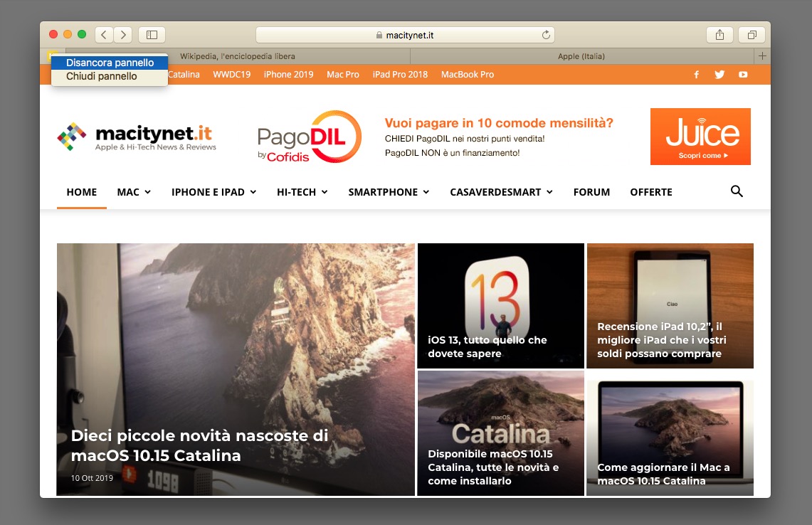
Task: Open the Recensione iPad 10,2 article
Action: pyautogui.click(x=670, y=305)
